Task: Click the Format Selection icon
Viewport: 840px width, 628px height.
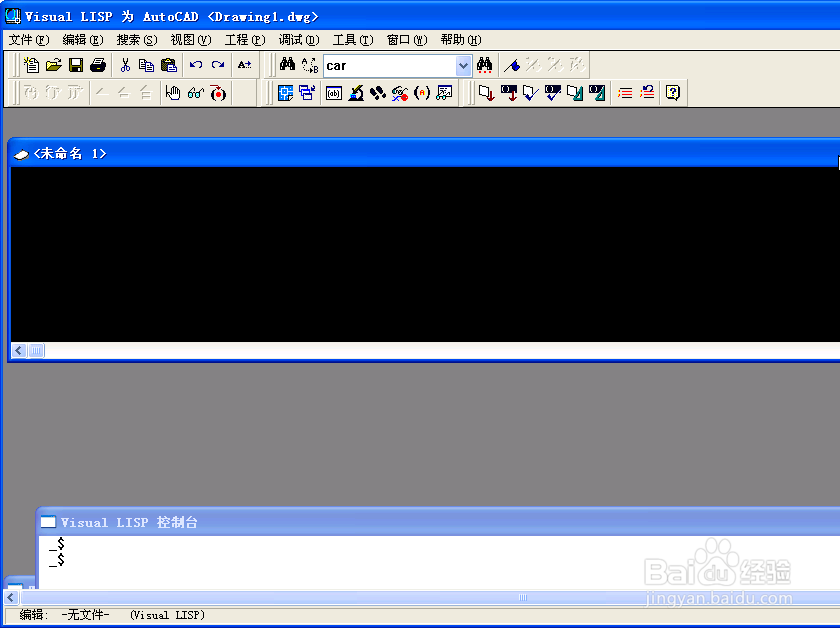Action: coord(575,93)
